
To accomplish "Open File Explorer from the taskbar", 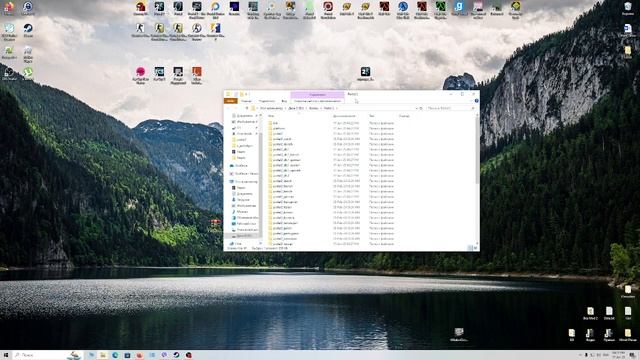I will 103,355.
